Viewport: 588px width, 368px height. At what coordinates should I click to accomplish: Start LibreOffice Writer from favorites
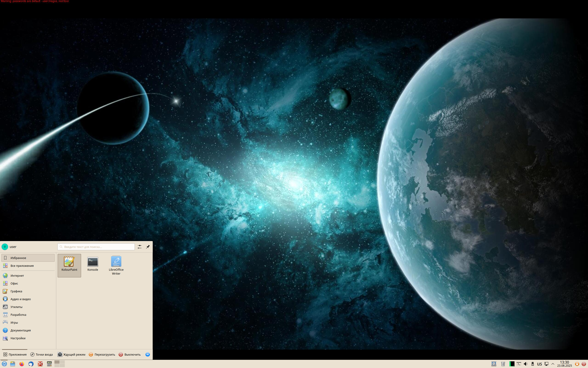[116, 265]
